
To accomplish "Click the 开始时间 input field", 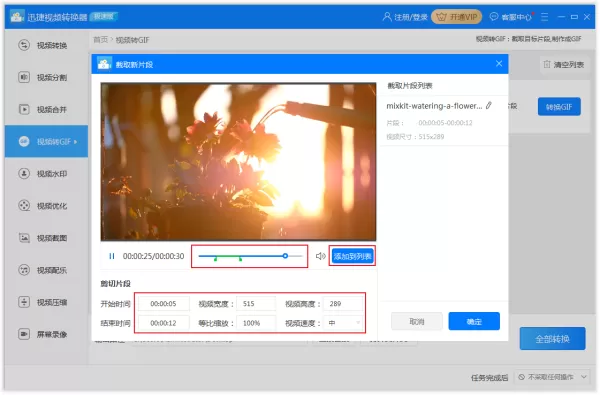I will (163, 304).
